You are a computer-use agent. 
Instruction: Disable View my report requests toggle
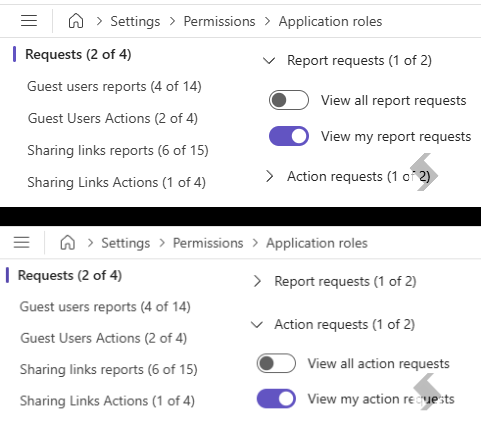[289, 136]
